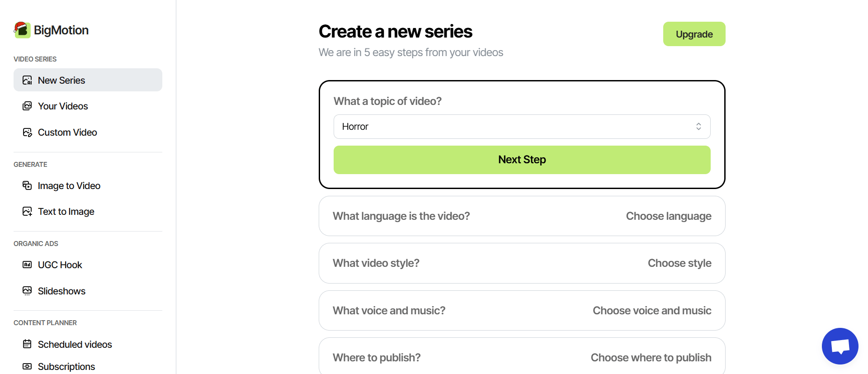Viewport: 868px width, 374px height.
Task: Click the Custom Video icon
Action: (27, 133)
